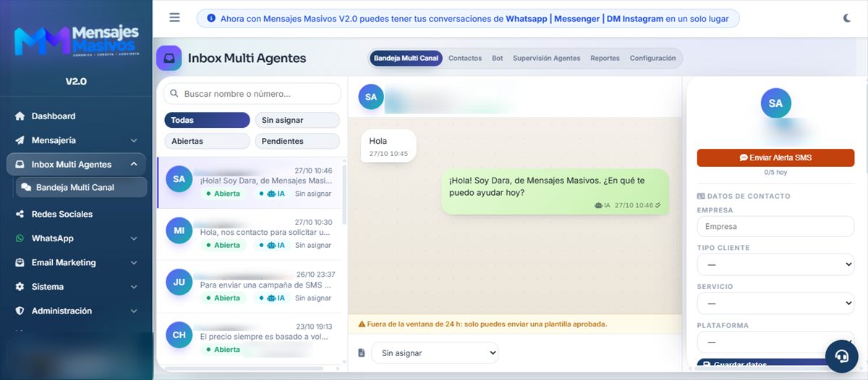The image size is (868, 380).
Task: Open the Plataforma dropdown
Action: pyautogui.click(x=775, y=342)
